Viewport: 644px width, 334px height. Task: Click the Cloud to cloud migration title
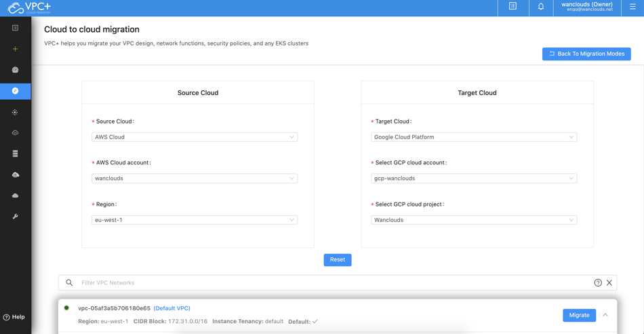click(92, 30)
